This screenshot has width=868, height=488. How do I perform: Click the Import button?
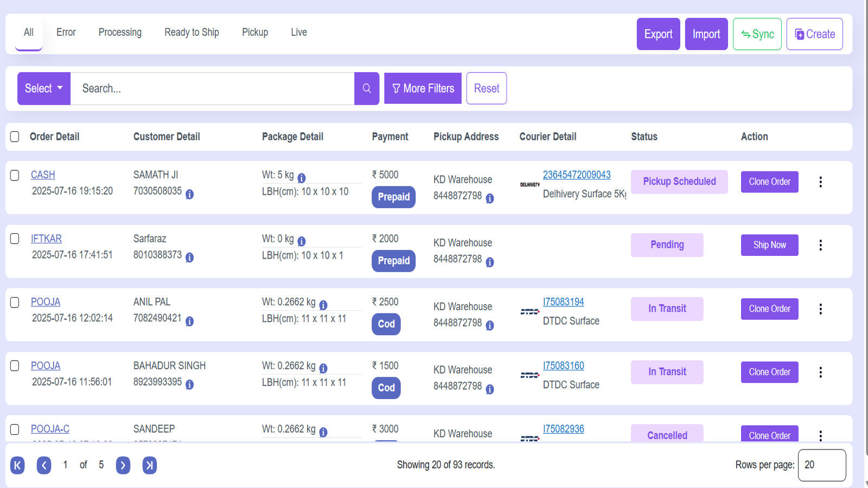[706, 34]
